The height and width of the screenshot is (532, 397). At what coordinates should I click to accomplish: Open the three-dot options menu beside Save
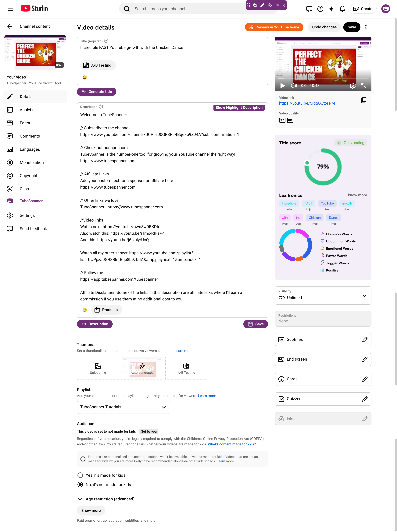pyautogui.click(x=366, y=27)
